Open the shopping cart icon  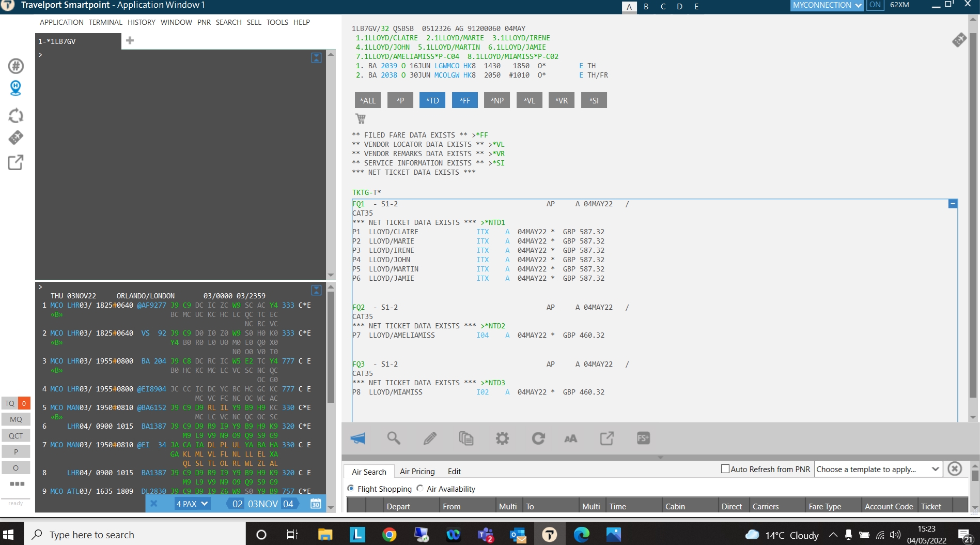click(x=360, y=118)
